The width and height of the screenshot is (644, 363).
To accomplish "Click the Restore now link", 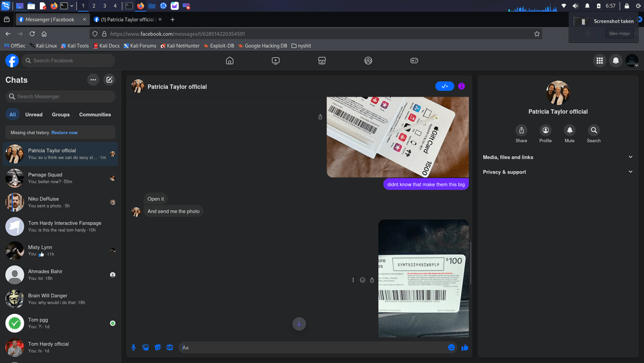I will [64, 132].
